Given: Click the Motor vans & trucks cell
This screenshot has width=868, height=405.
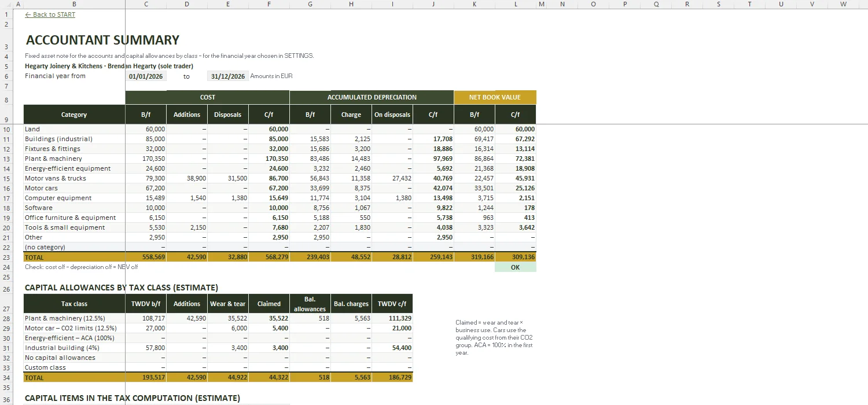Looking at the screenshot, I should [74, 179].
